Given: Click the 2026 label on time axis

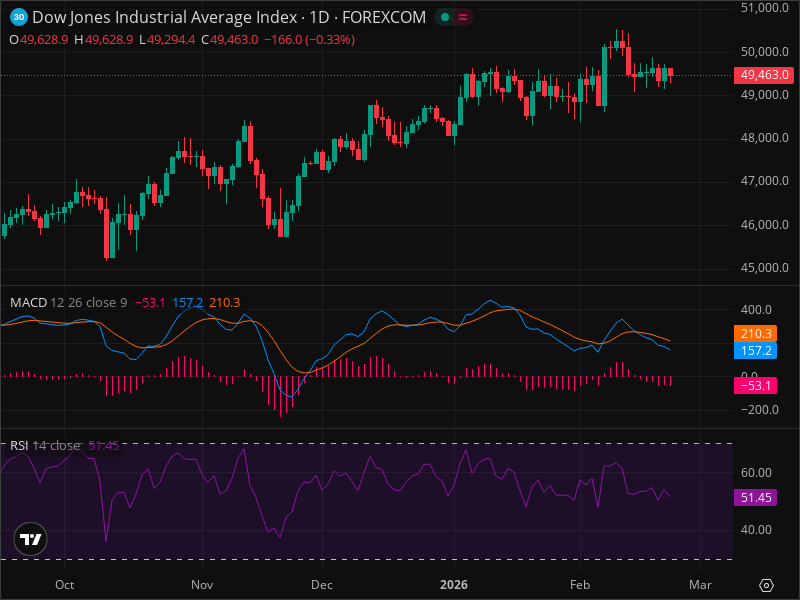Looking at the screenshot, I should click(x=454, y=585).
